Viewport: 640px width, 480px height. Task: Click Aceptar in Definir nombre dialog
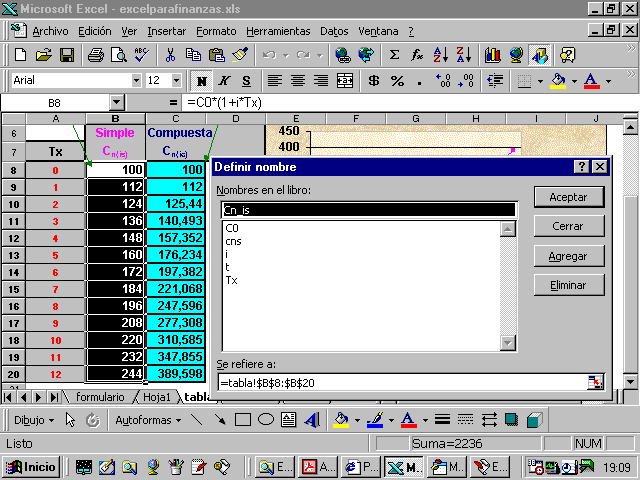[x=569, y=197]
